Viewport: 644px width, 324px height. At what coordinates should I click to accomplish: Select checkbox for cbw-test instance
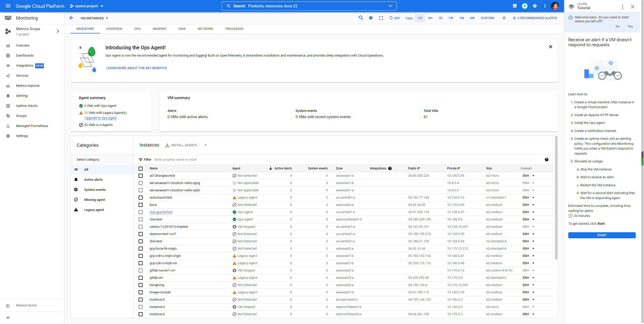(x=141, y=219)
